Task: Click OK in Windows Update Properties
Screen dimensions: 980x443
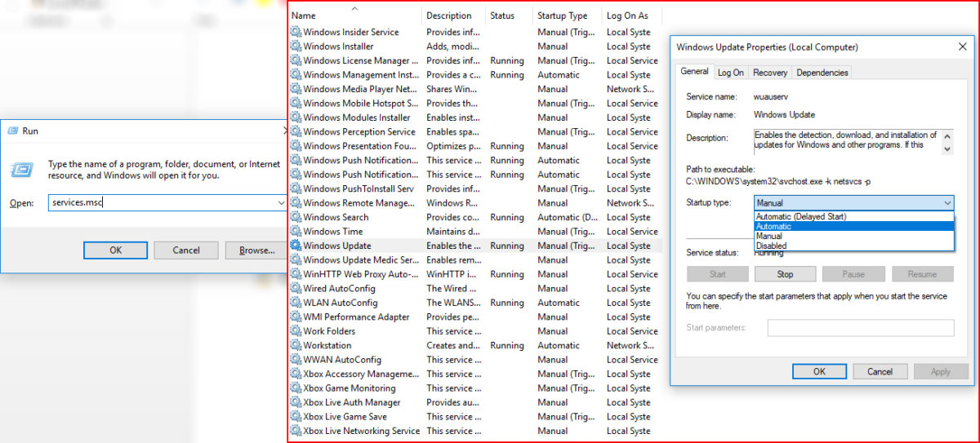Action: point(819,371)
